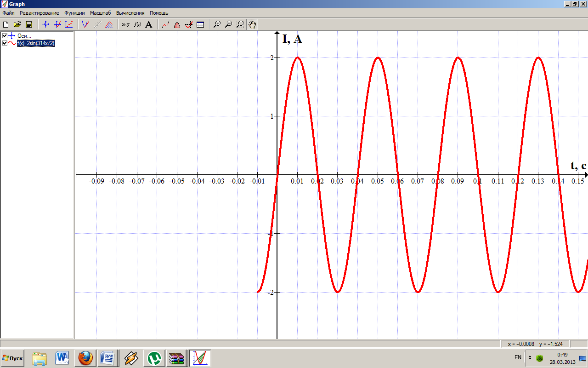This screenshot has height=368, width=588.
Task: Open the Edit axes tool
Action: coord(45,25)
